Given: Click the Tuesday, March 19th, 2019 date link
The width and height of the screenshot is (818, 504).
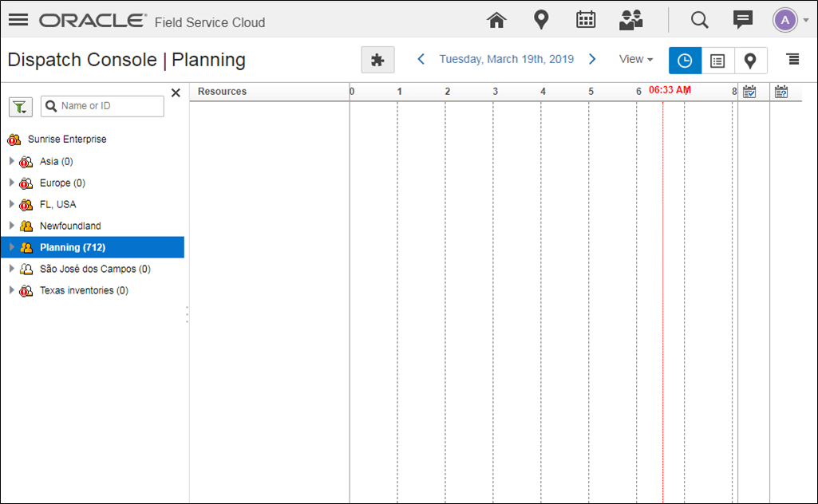Looking at the screenshot, I should click(506, 59).
